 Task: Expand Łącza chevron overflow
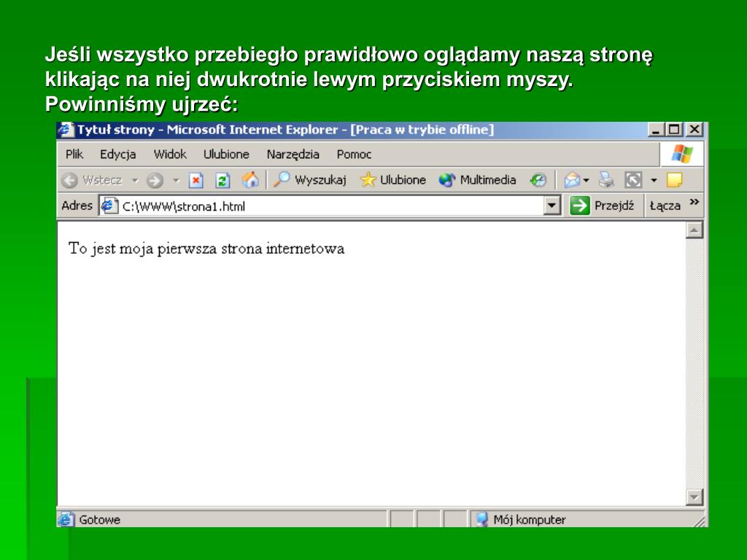point(694,203)
